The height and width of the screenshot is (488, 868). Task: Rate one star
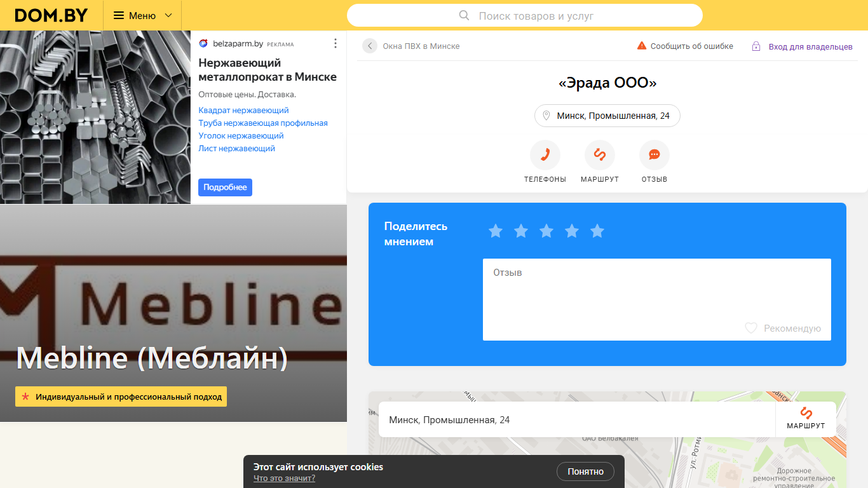(496, 231)
